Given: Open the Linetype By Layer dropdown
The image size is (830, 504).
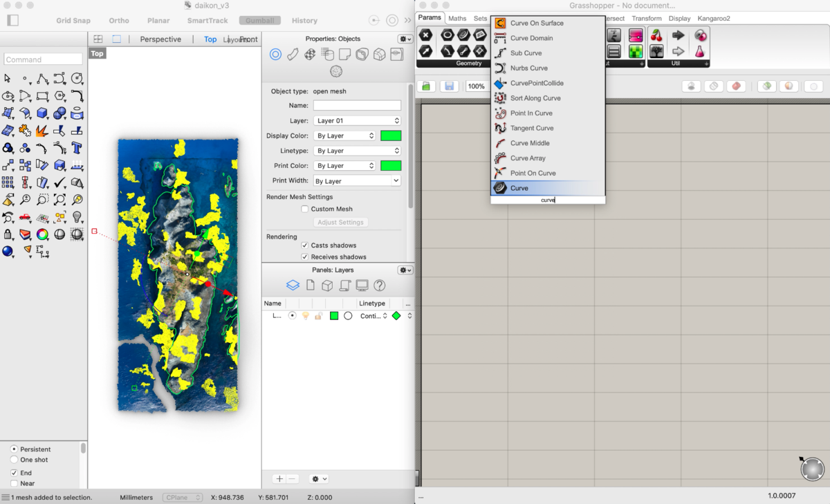Looking at the screenshot, I should tap(357, 151).
